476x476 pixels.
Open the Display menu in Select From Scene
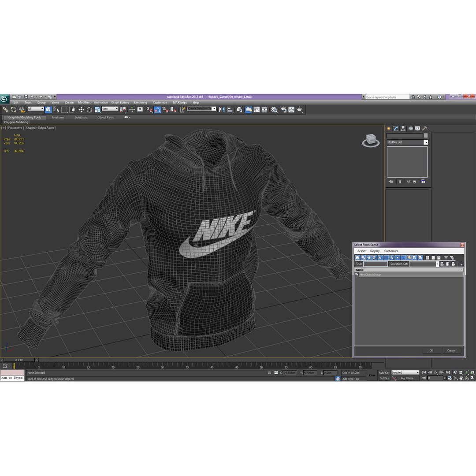point(375,251)
